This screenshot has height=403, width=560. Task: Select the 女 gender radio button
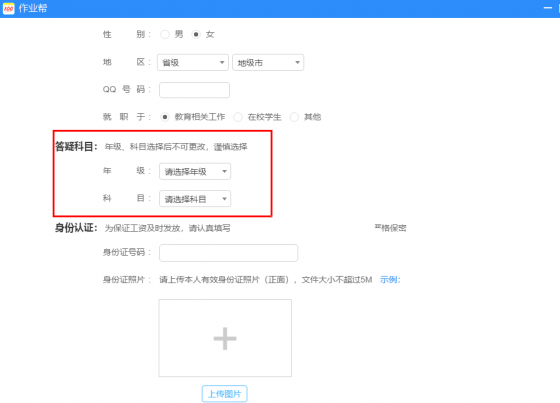196,34
